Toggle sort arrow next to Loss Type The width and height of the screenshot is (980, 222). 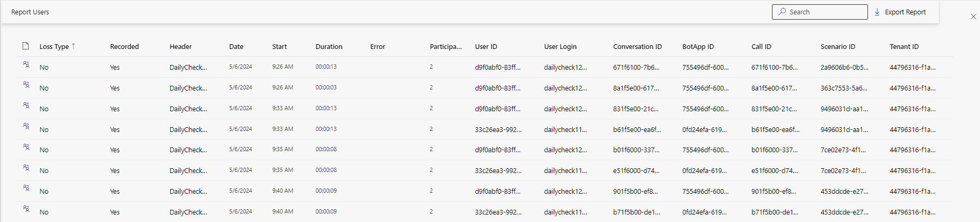[x=74, y=46]
